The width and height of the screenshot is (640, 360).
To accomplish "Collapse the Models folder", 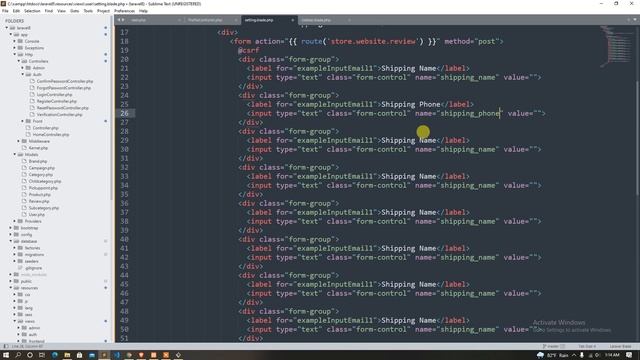I will (15, 155).
